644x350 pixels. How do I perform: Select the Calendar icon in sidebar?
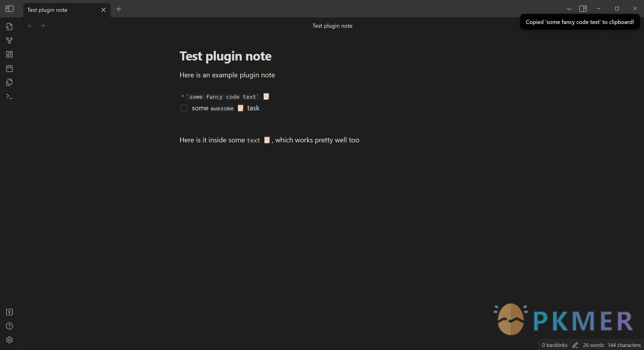tap(9, 68)
